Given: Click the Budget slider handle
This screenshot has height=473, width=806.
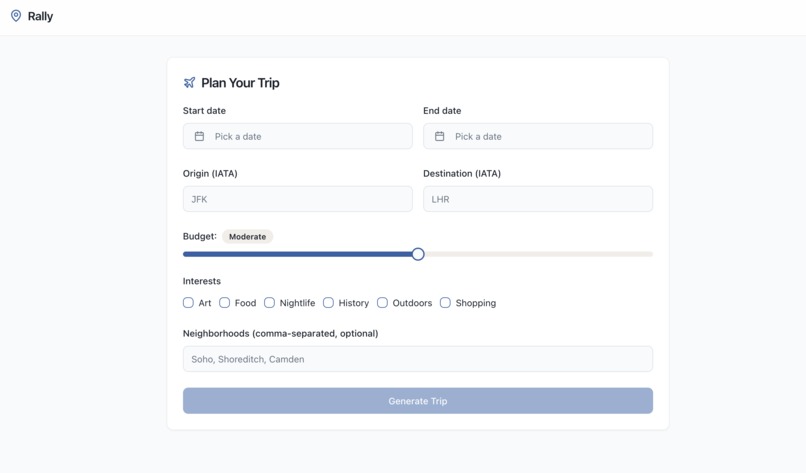Looking at the screenshot, I should (x=418, y=254).
